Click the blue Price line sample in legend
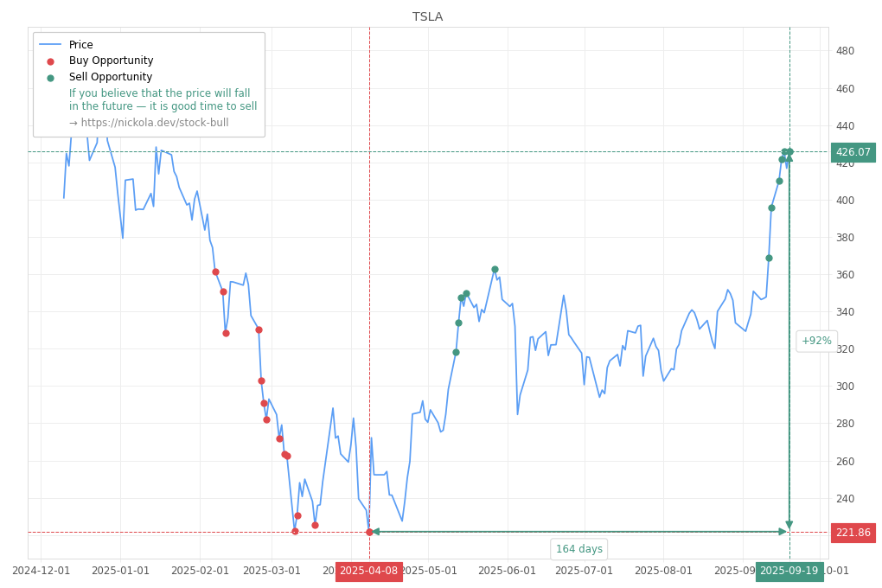Image resolution: width=882 pixels, height=588 pixels. (50, 45)
